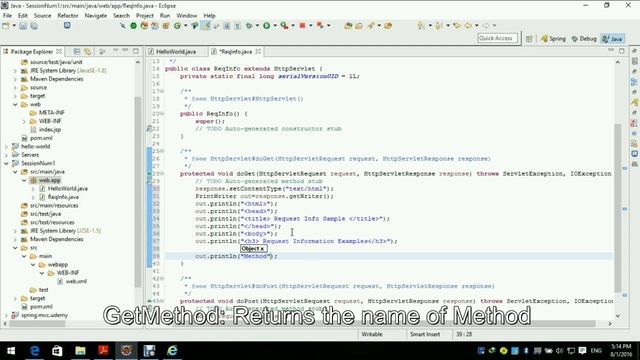
Task: Switch to the Java perspective
Action: tap(613, 39)
